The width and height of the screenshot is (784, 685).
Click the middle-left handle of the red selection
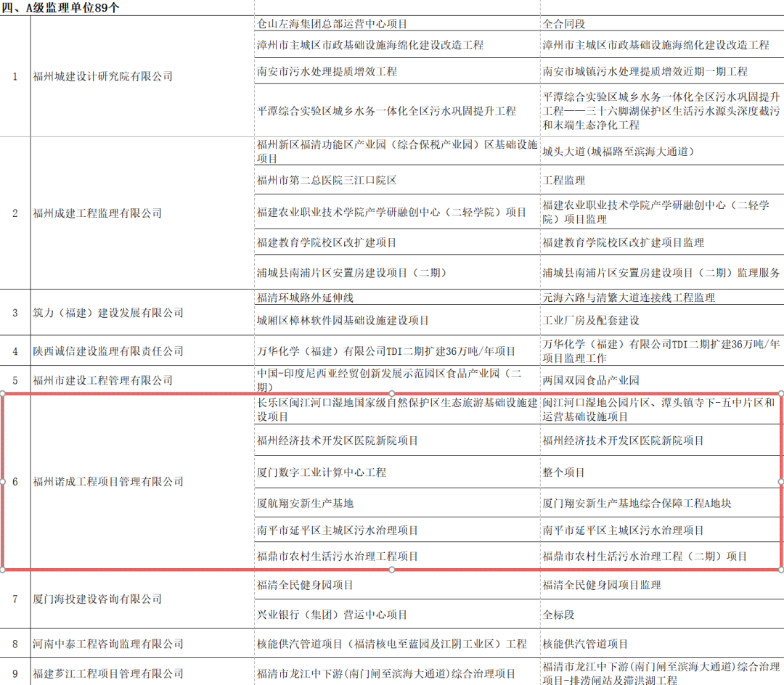pos(2,481)
